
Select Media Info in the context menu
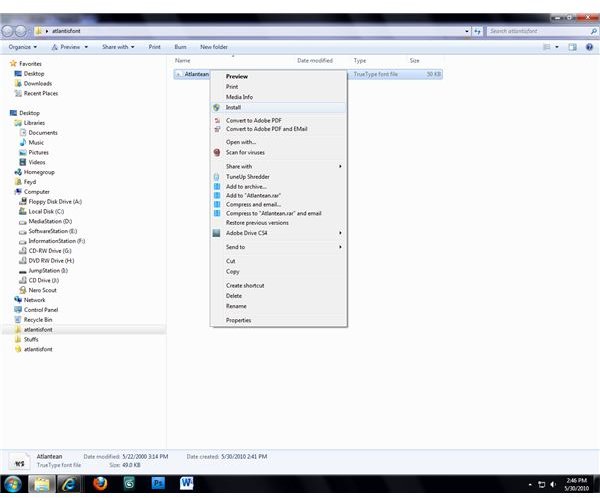pyautogui.click(x=278, y=97)
